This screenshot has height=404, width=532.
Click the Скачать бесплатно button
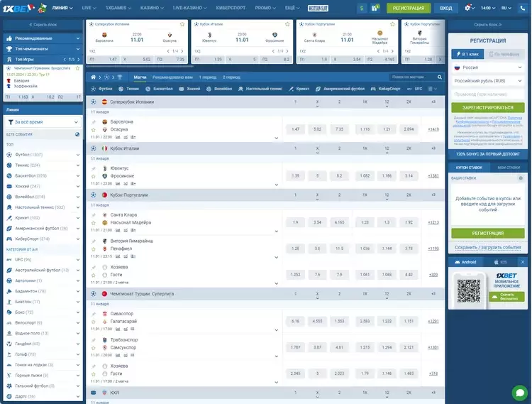tap(506, 297)
